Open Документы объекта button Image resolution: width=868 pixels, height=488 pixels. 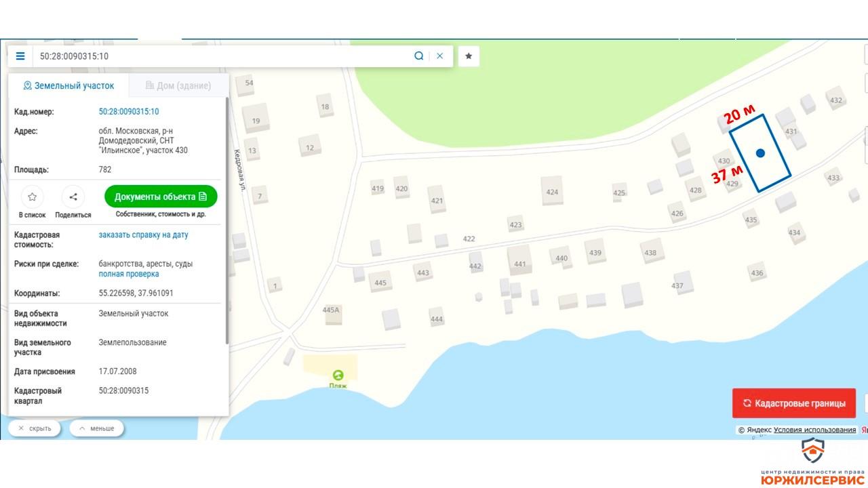pos(161,197)
